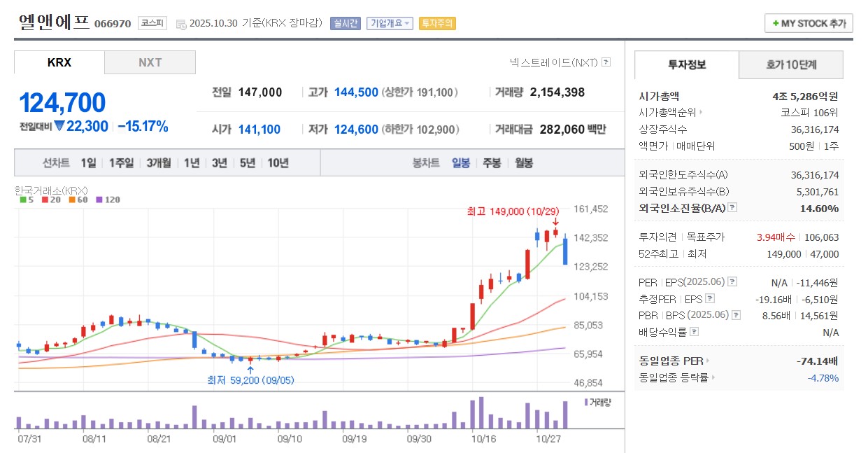This screenshot has width=868, height=453.
Task: Expand the 시가총액순위 detail arrow
Action: pos(703,111)
